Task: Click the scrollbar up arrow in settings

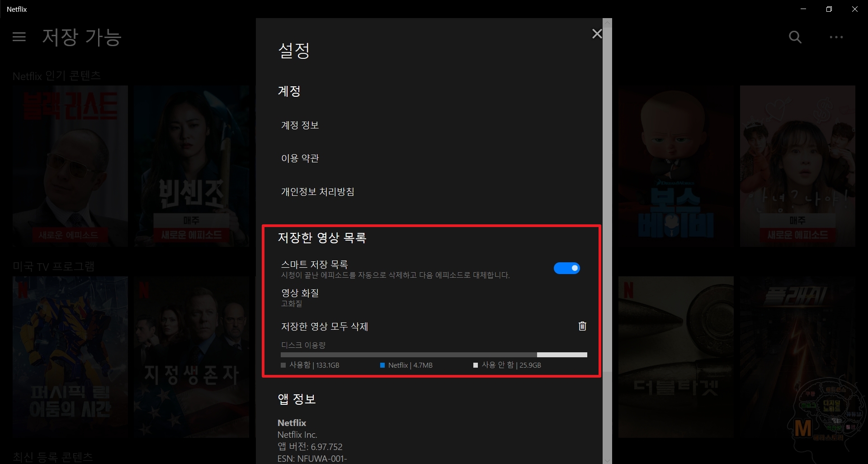Action: pyautogui.click(x=608, y=22)
